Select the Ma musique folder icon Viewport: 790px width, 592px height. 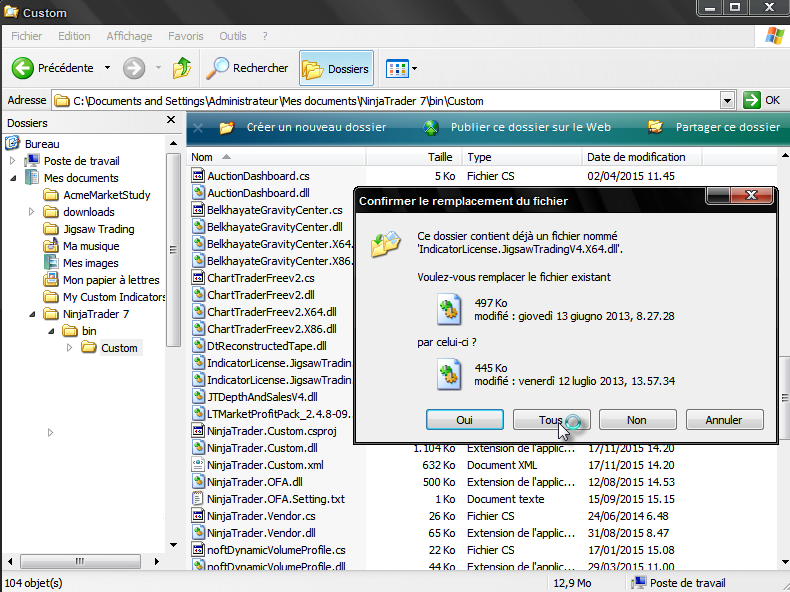[50, 246]
